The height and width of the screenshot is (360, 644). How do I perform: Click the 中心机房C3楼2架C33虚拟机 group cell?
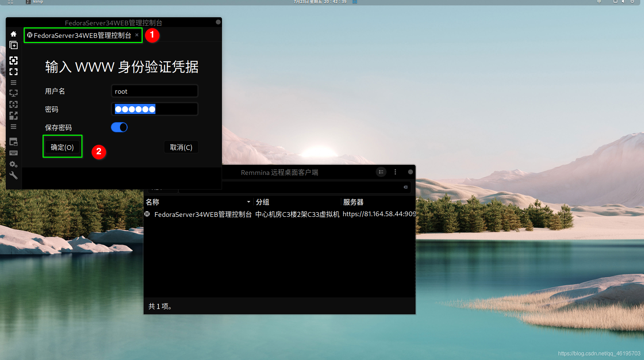297,214
